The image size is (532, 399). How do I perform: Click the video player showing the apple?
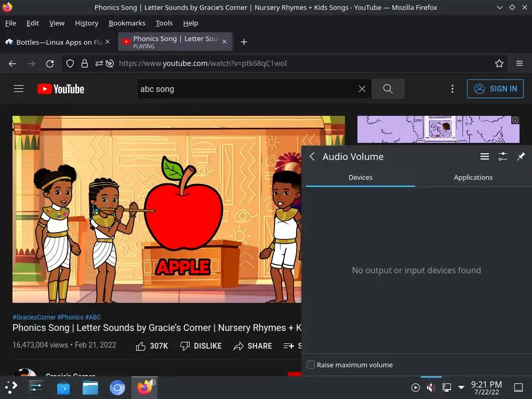157,209
